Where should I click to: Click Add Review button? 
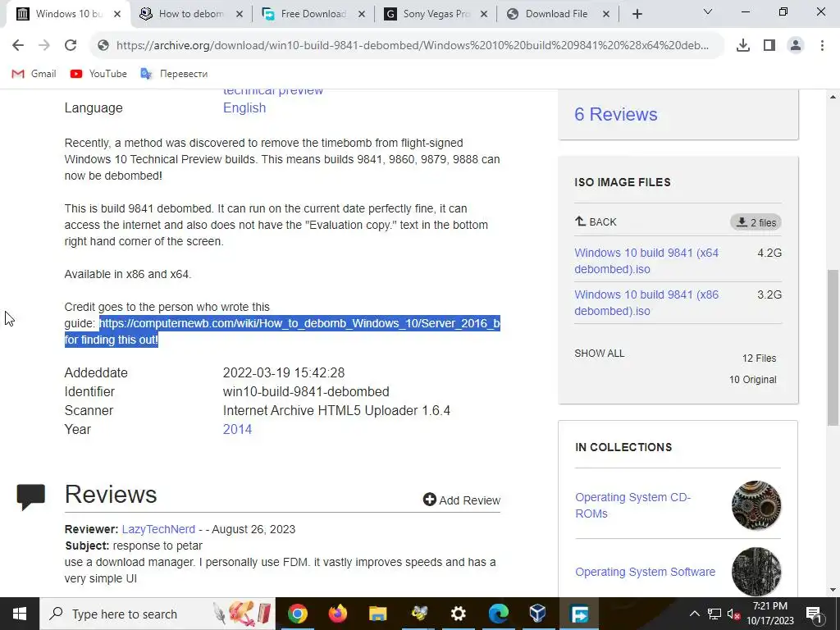point(461,500)
